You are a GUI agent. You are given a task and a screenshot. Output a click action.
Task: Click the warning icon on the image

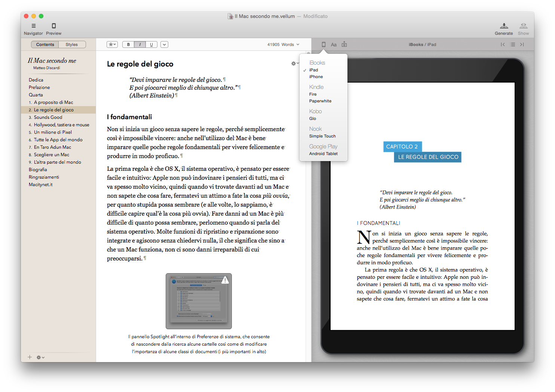point(225,280)
